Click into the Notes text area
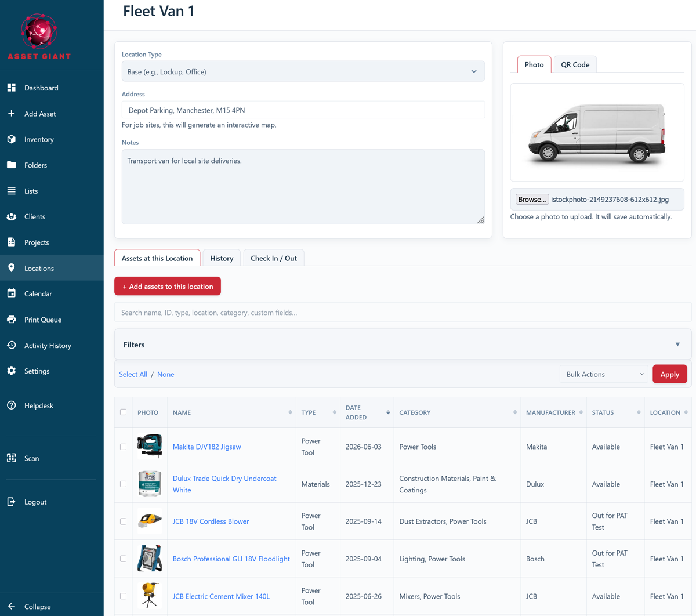696x616 pixels. click(303, 187)
